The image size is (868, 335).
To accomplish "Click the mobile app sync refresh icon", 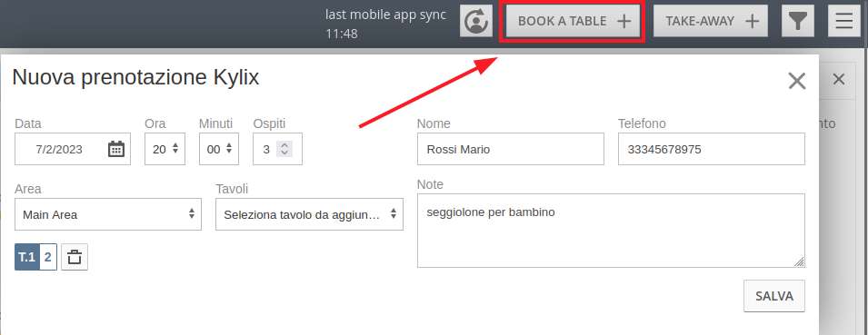I will click(476, 21).
